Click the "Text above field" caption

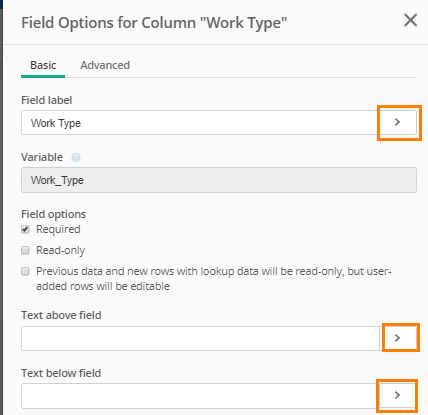point(61,315)
